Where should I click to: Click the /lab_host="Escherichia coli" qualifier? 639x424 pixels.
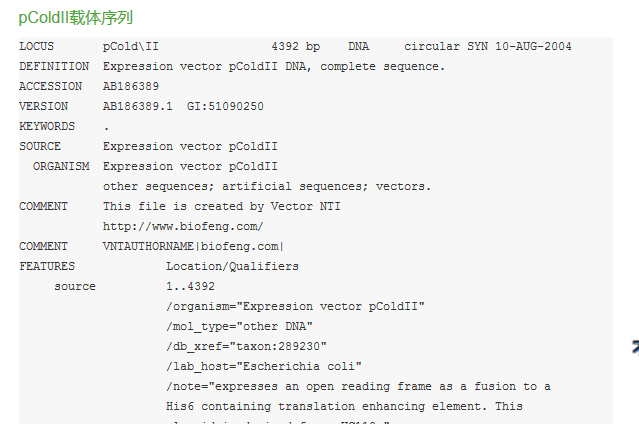[264, 366]
